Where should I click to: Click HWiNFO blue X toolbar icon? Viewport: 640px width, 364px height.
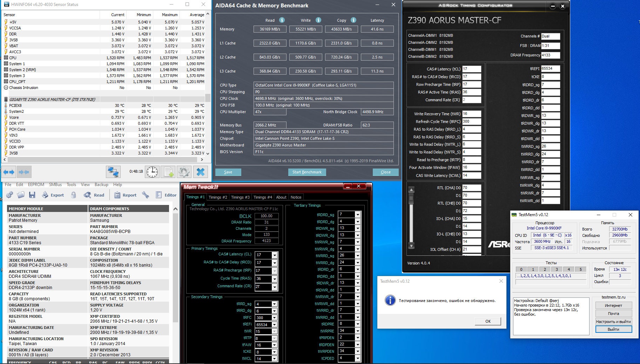(201, 172)
